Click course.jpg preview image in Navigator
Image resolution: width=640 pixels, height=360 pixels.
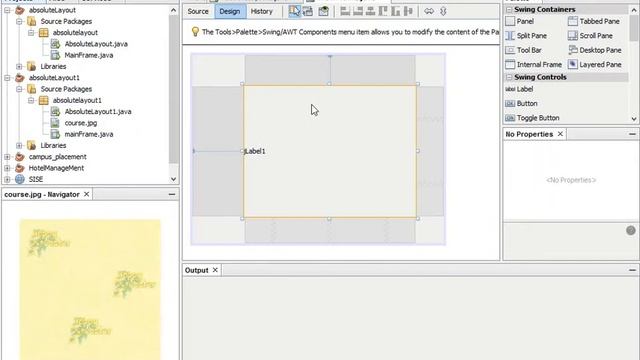tap(90, 290)
